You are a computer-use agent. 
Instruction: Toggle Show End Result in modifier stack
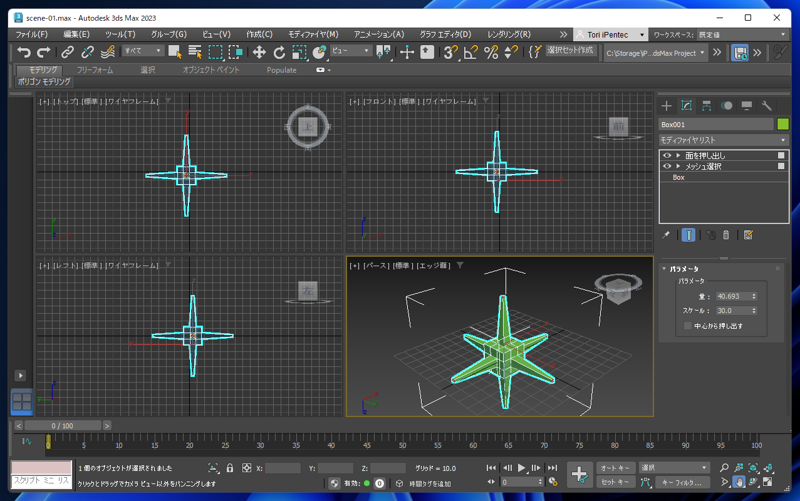[688, 235]
